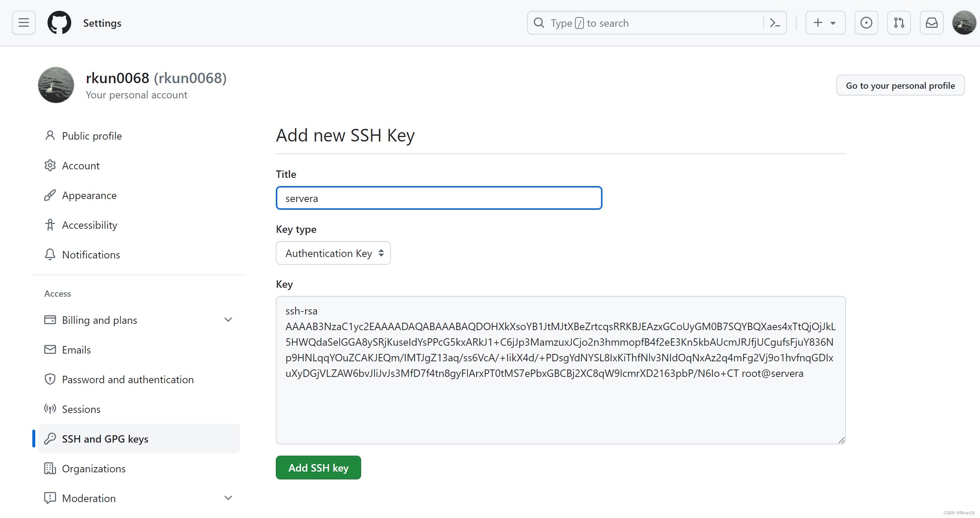Click the Password and authentication link

(128, 379)
